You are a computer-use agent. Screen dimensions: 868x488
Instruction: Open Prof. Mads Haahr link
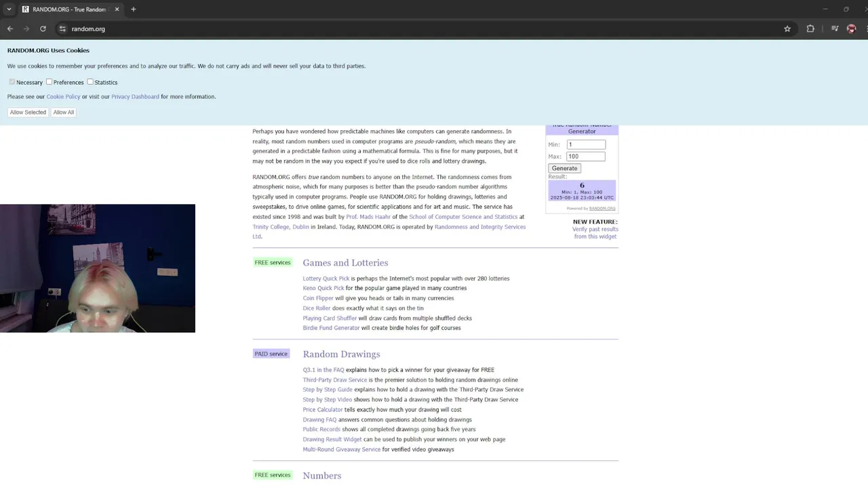coord(368,217)
